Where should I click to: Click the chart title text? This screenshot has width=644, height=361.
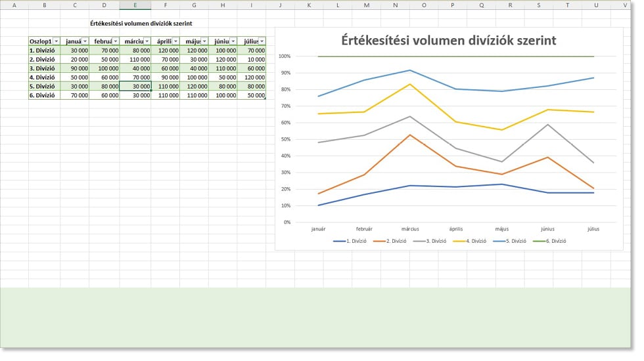pyautogui.click(x=448, y=40)
